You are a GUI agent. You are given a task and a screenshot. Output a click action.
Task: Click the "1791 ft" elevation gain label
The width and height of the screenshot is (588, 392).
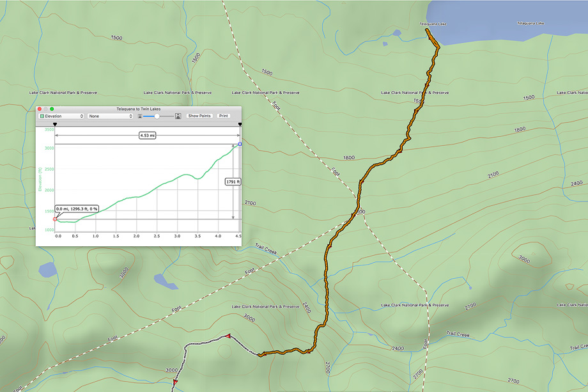tap(233, 182)
